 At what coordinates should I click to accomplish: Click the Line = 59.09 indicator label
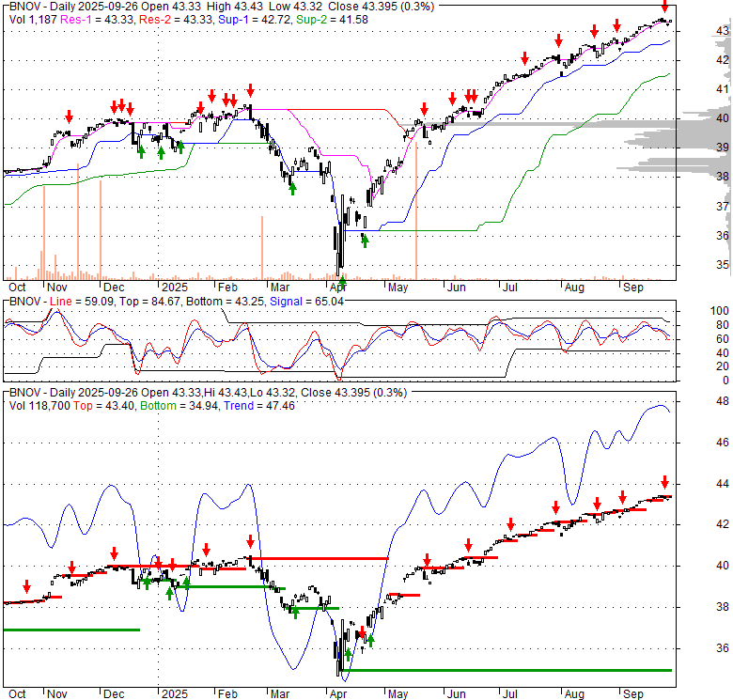pyautogui.click(x=82, y=302)
